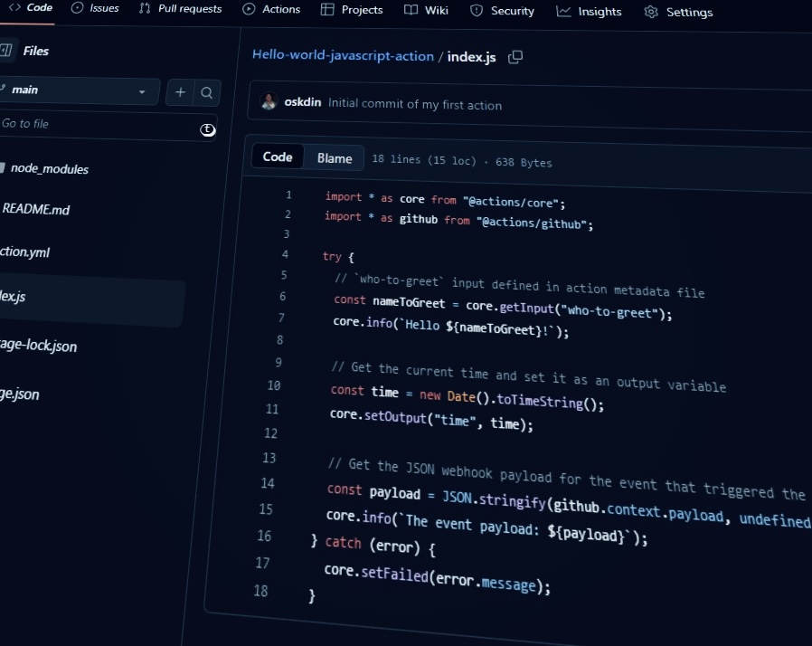Screen dimensions: 812x646
Task: Open the Pull requests tab
Action: tap(181, 9)
